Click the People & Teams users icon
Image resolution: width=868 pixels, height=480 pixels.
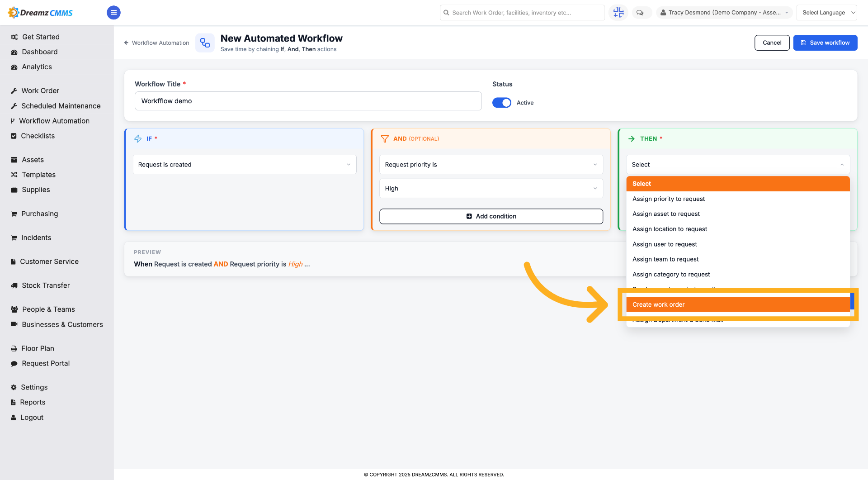(14, 309)
